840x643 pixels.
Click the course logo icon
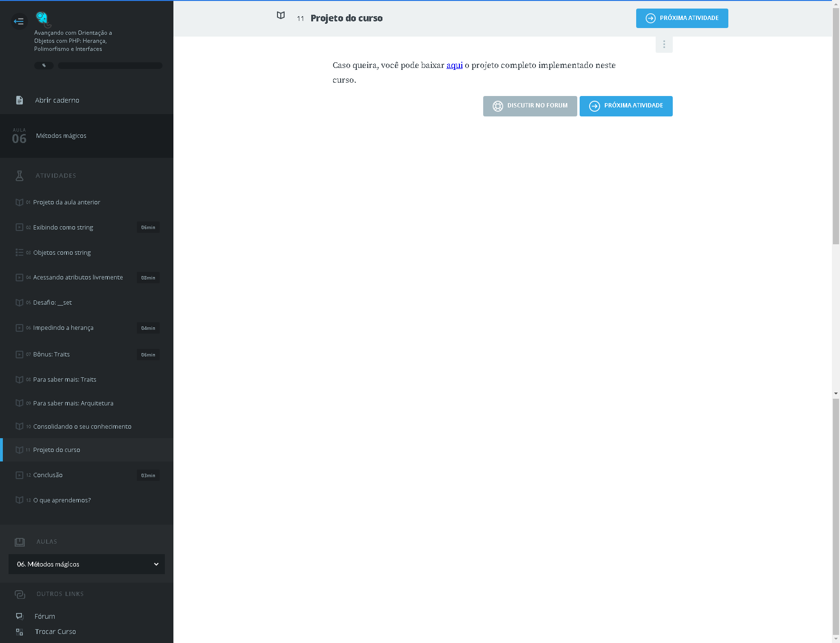[x=43, y=19]
